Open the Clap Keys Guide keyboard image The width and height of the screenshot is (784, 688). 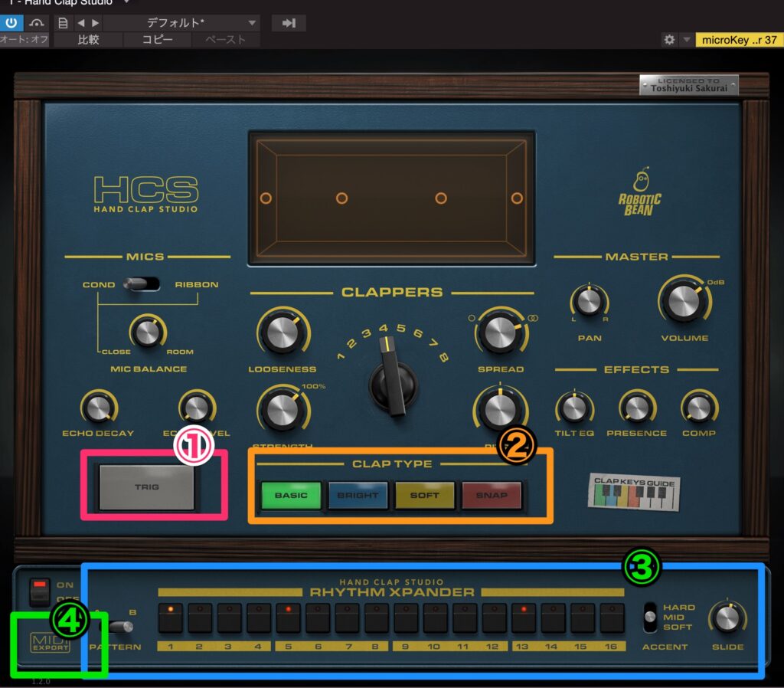pos(635,493)
